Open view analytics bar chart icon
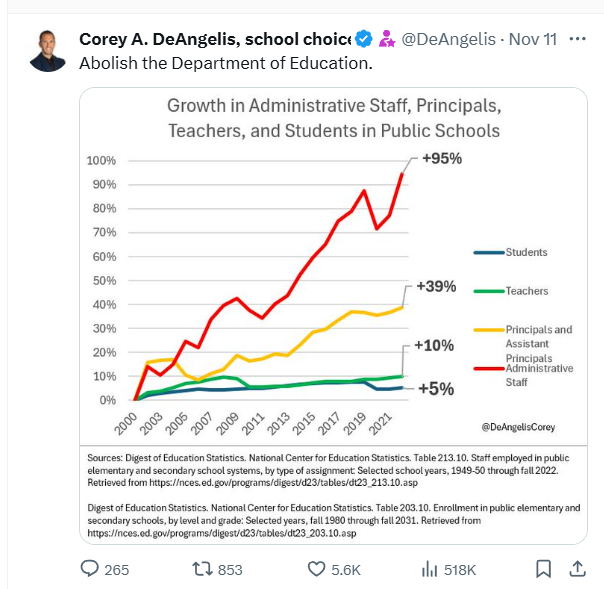The image size is (604, 589). 430,568
